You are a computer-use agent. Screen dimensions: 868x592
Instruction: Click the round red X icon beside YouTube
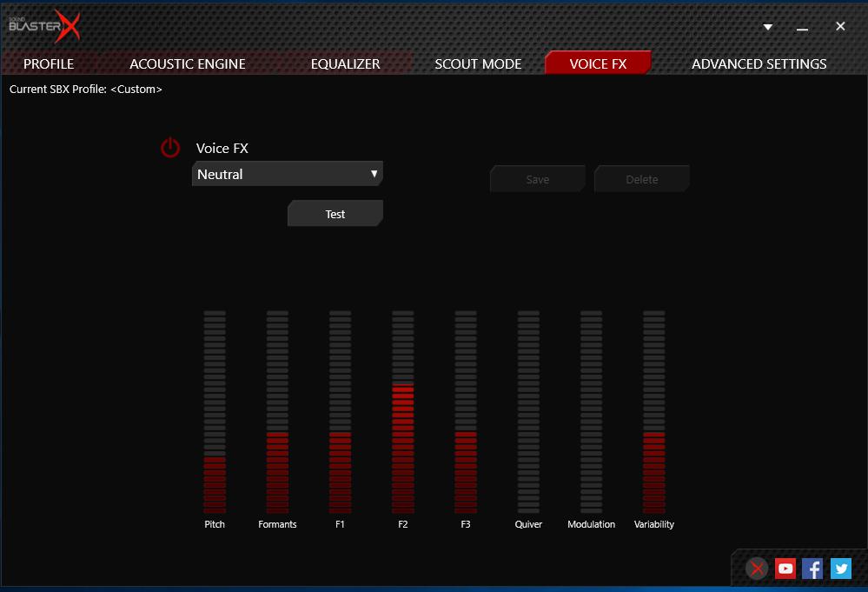tap(757, 569)
